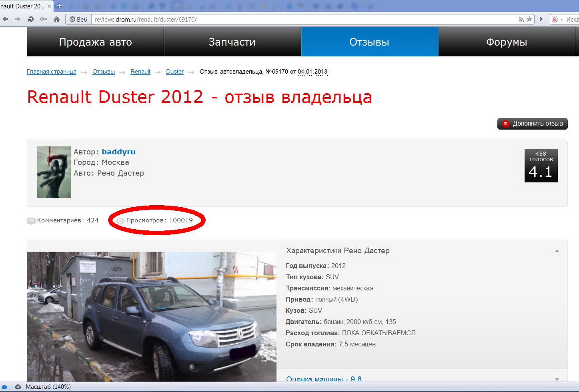Open a new tab with plus icon
The width and height of the screenshot is (579, 392).
[x=60, y=6]
